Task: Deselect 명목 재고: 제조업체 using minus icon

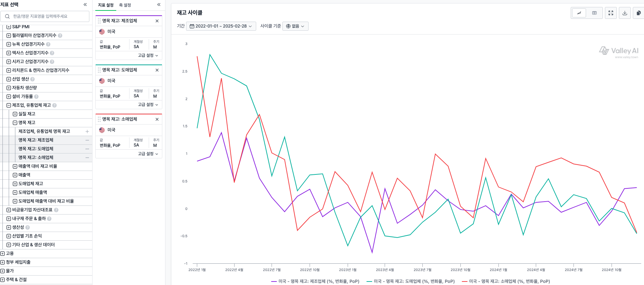Action: click(x=87, y=140)
